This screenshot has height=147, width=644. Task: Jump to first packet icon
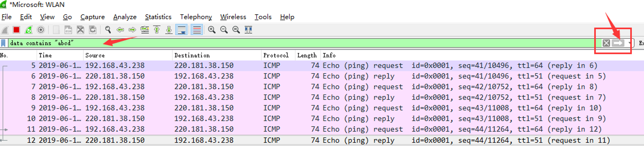coord(157,30)
